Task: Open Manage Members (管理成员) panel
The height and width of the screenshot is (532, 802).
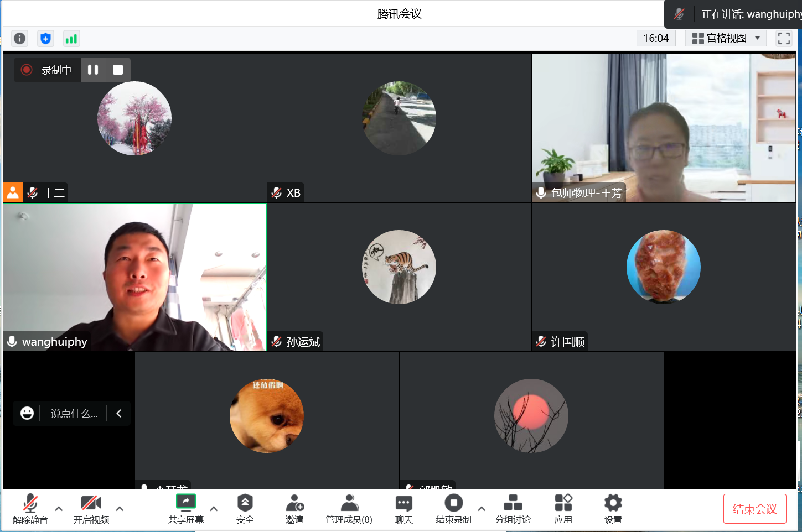Action: click(x=349, y=509)
